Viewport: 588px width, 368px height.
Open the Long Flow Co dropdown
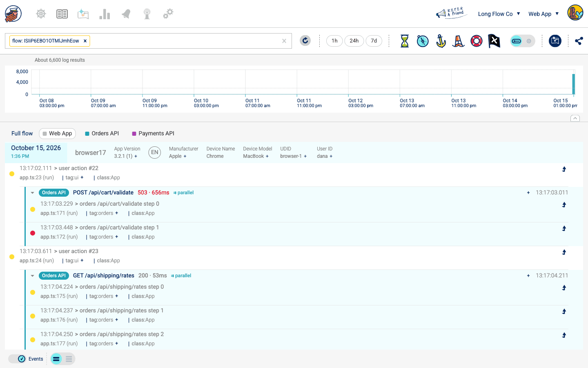[x=499, y=14]
